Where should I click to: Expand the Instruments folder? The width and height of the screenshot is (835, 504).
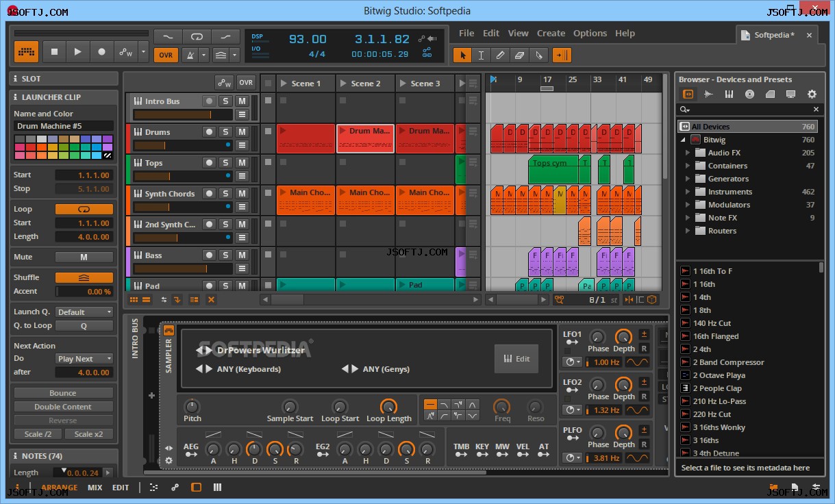click(688, 192)
